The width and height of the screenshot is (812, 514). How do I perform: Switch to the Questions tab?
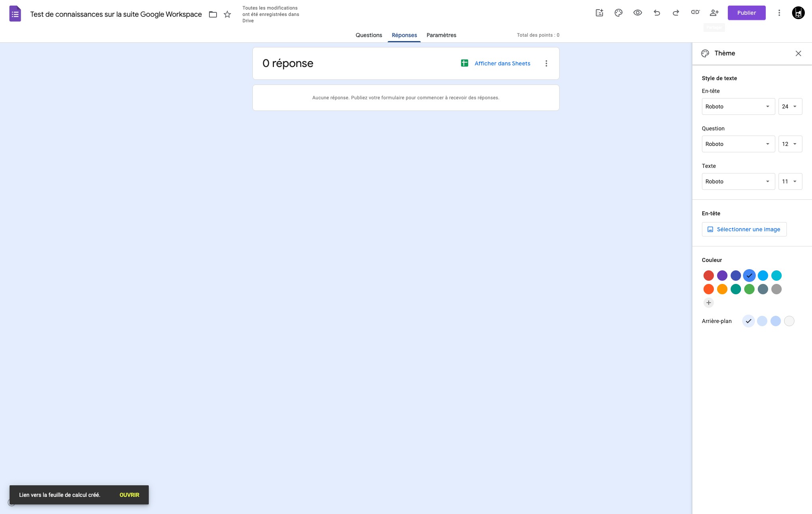[369, 35]
